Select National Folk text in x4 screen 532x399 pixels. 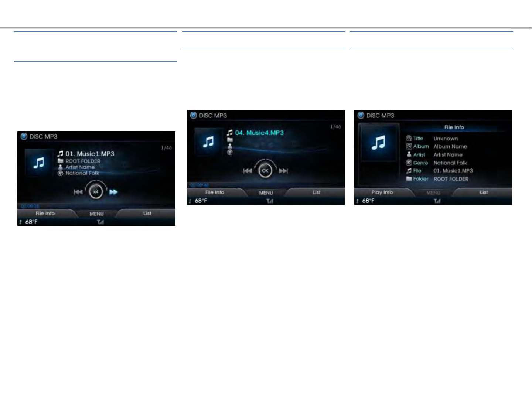click(82, 173)
